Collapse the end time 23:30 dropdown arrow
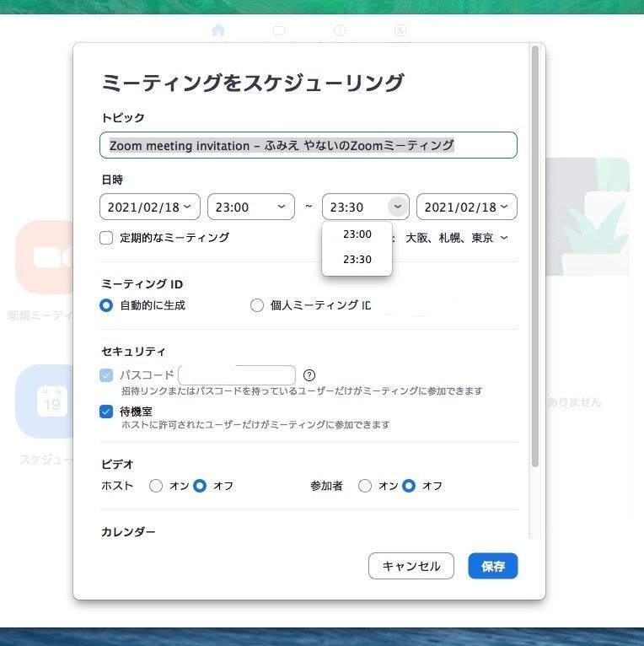This screenshot has width=644, height=646. [x=398, y=207]
